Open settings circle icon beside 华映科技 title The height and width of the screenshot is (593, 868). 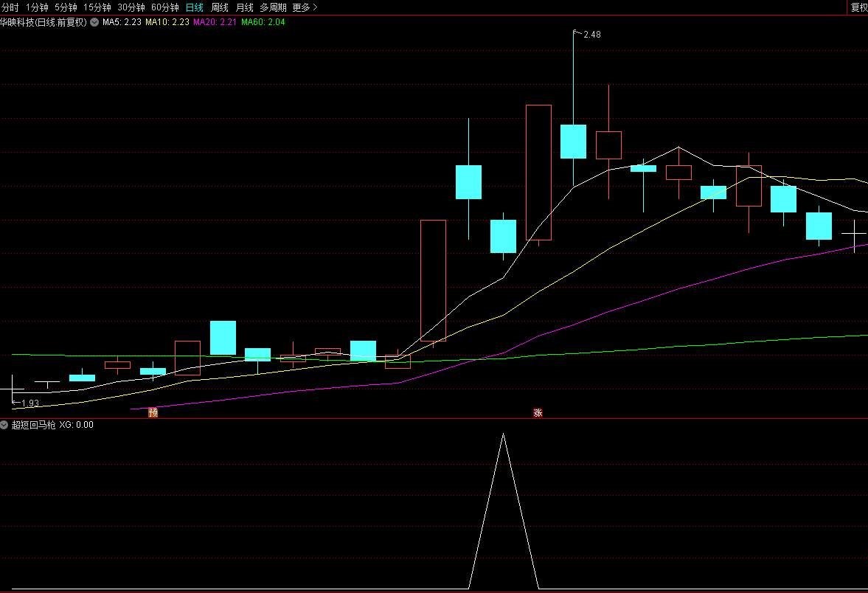click(94, 22)
